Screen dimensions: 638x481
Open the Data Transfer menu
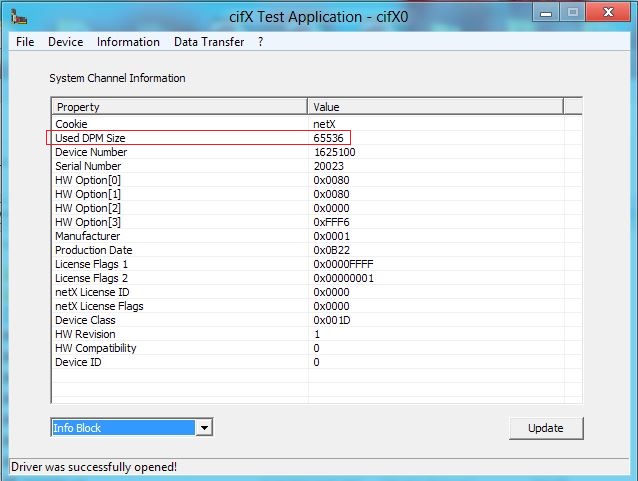pyautogui.click(x=208, y=42)
